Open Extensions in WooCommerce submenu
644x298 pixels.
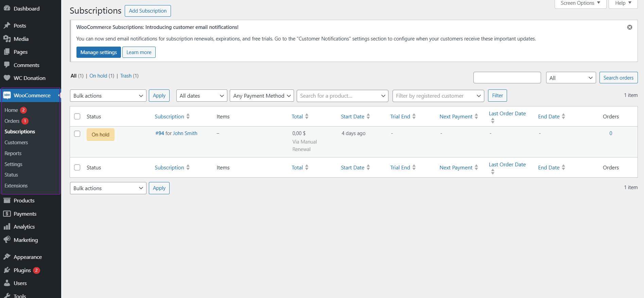pos(16,186)
